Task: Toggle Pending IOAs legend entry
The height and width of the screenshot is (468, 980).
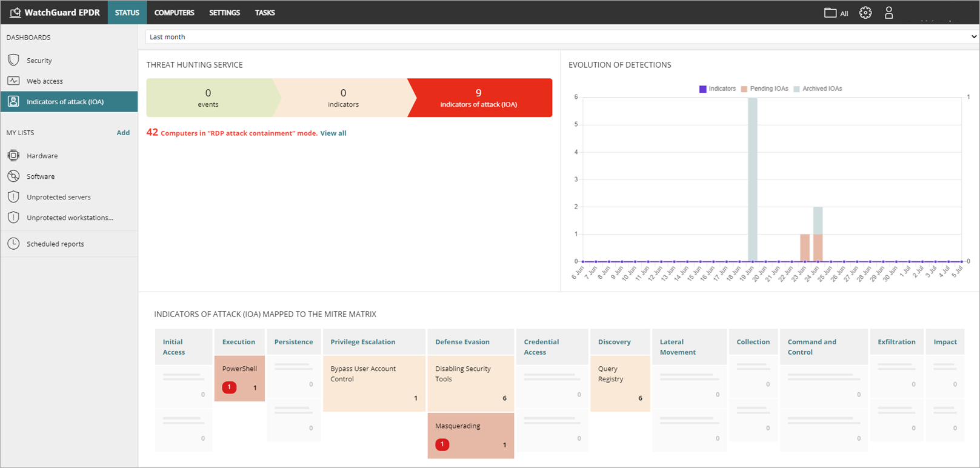Action: tap(765, 89)
